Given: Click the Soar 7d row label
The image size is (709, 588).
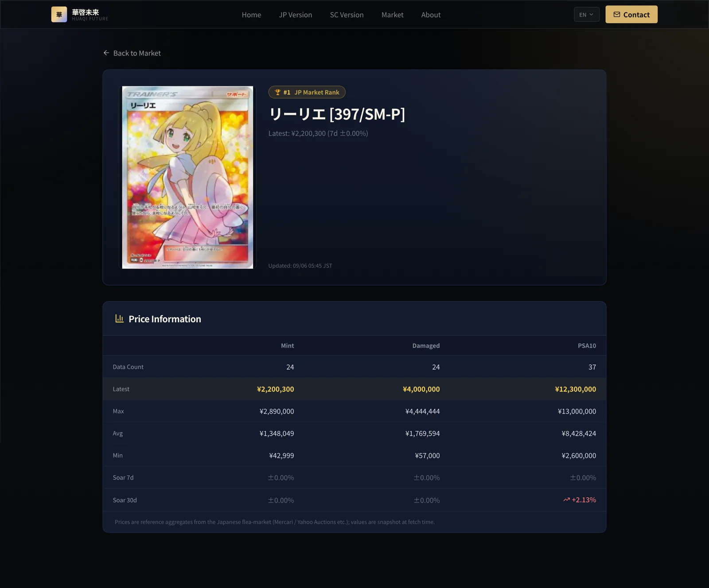Looking at the screenshot, I should (x=123, y=478).
